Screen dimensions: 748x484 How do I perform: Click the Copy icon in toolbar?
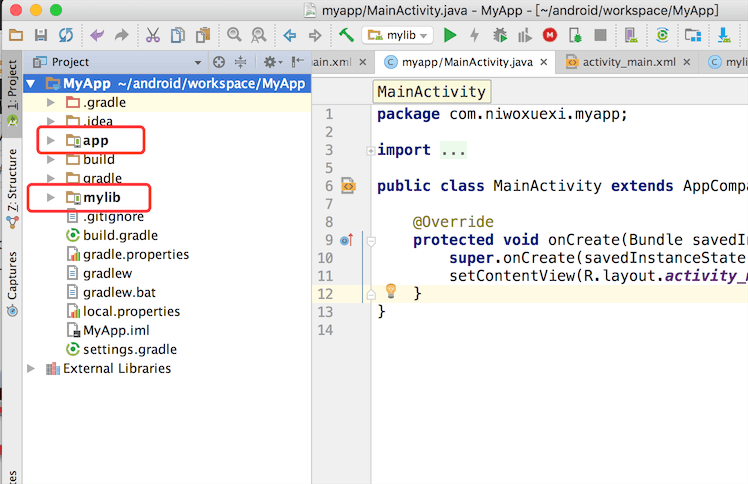178,35
